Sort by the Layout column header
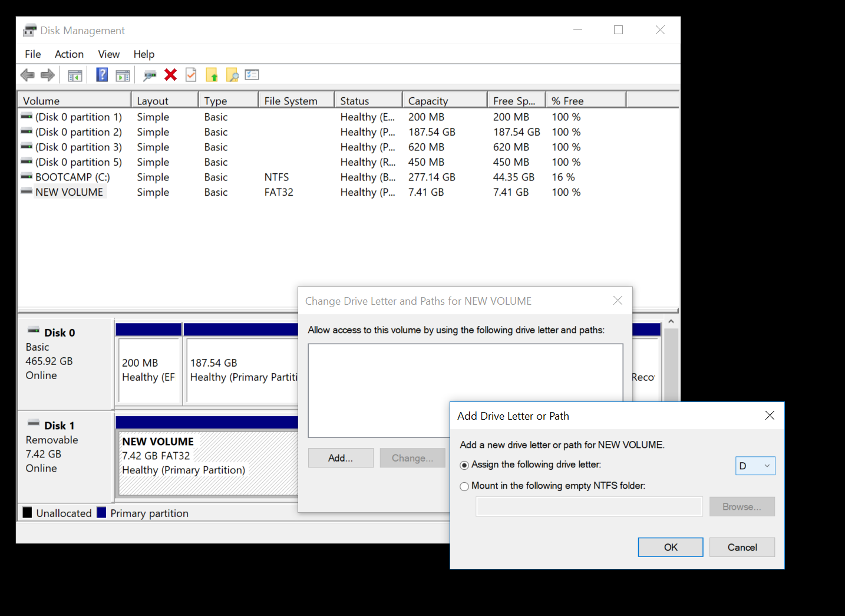The image size is (845, 616). click(x=164, y=101)
